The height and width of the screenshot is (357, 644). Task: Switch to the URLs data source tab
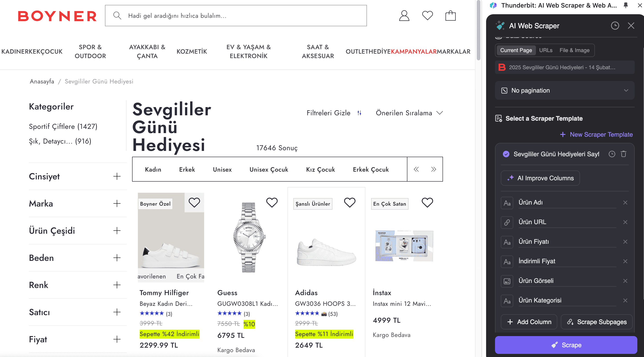[x=545, y=50]
